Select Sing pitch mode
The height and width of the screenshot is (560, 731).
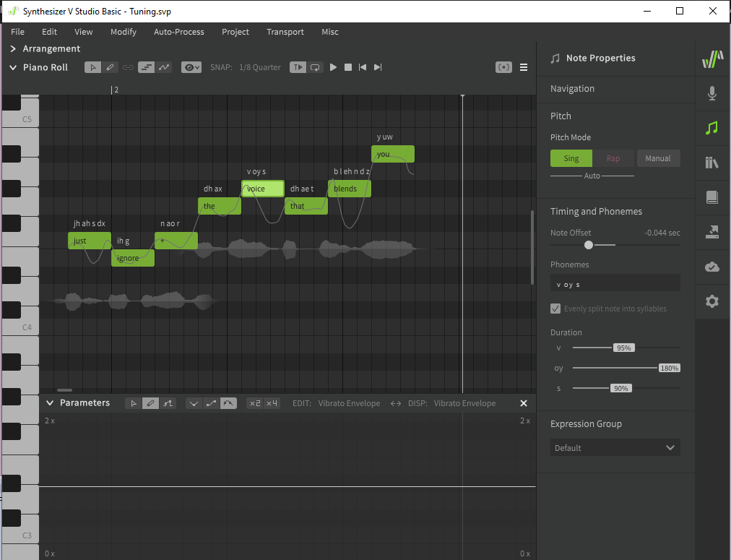point(571,158)
